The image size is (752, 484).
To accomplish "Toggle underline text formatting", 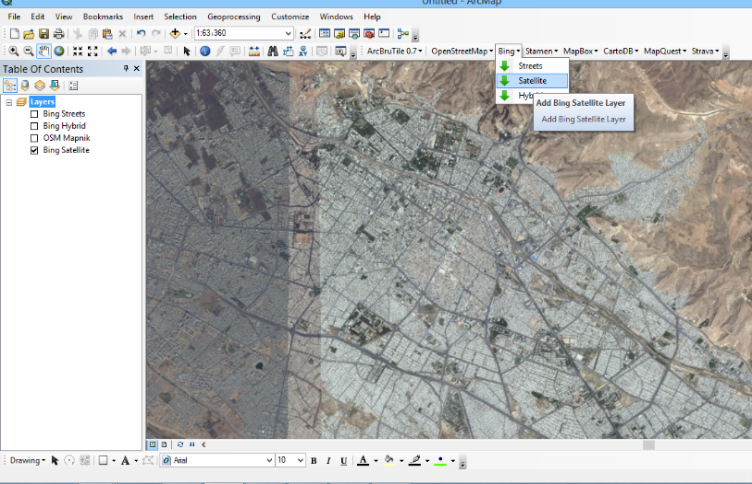I will point(343,460).
